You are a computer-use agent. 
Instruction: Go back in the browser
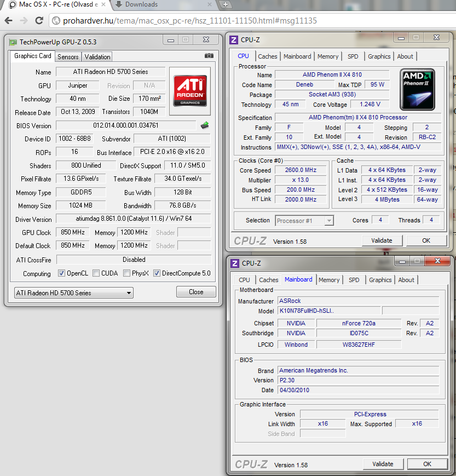pyautogui.click(x=9, y=21)
